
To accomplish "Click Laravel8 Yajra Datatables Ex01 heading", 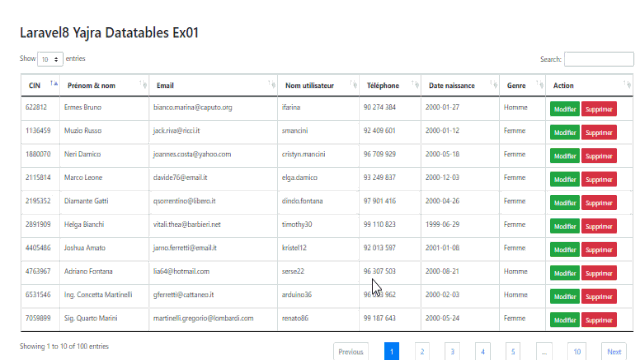I will tap(109, 33).
